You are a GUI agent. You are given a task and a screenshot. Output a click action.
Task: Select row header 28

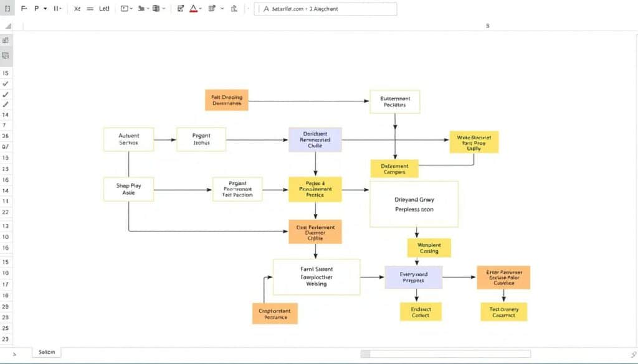pyautogui.click(x=5, y=317)
